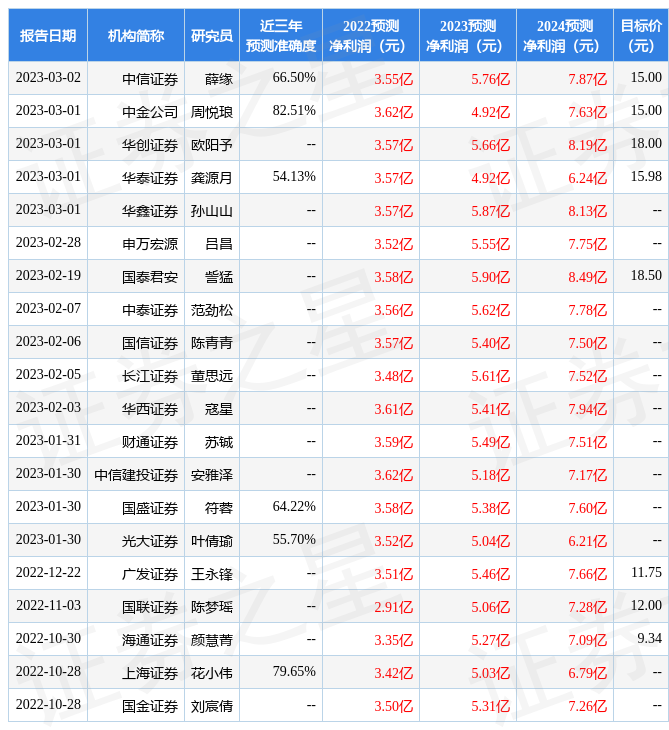The height and width of the screenshot is (730, 669).
Task: Click analyst name 欧阳予
Action: pyautogui.click(x=212, y=144)
